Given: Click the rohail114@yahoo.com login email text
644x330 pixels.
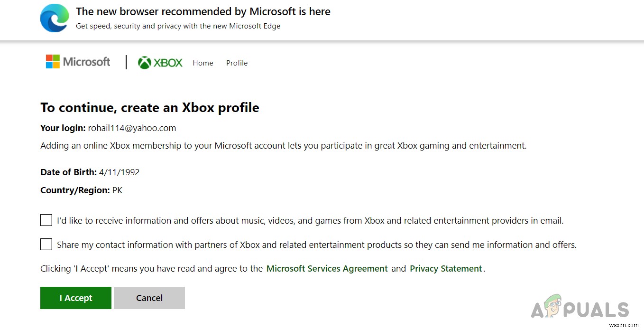Looking at the screenshot, I should pyautogui.click(x=132, y=128).
